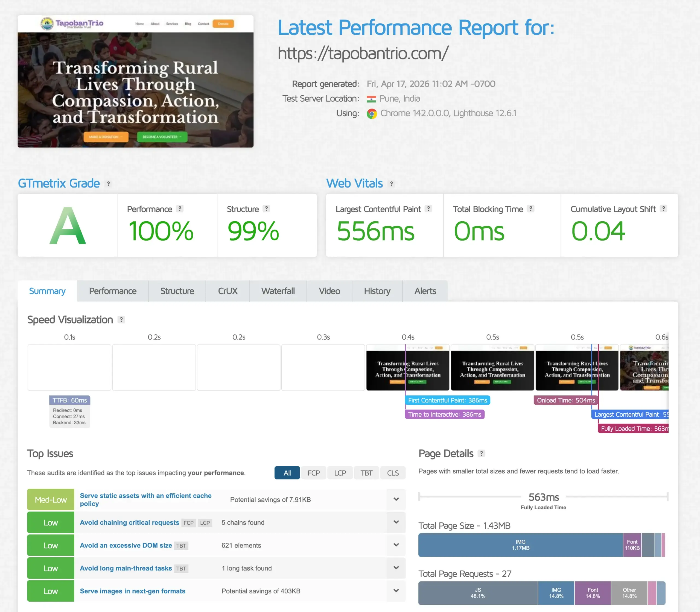Switch to the Waterfall tab

tap(278, 291)
